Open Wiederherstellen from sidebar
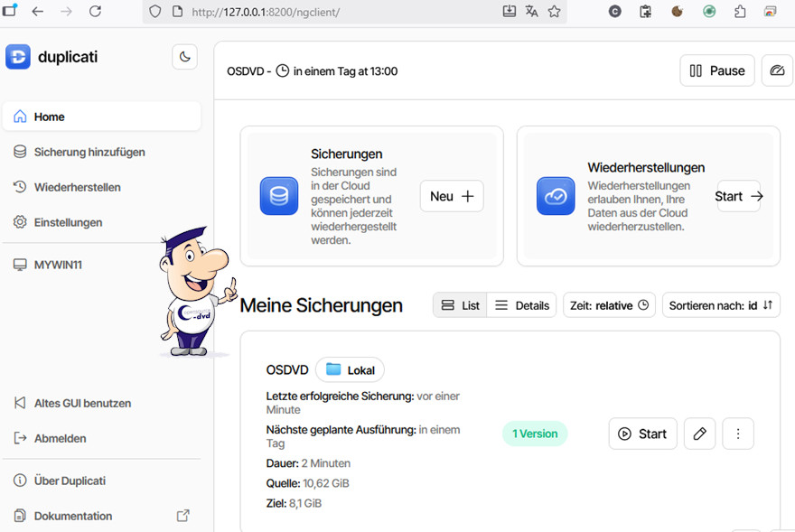Image resolution: width=795 pixels, height=532 pixels. (x=77, y=187)
